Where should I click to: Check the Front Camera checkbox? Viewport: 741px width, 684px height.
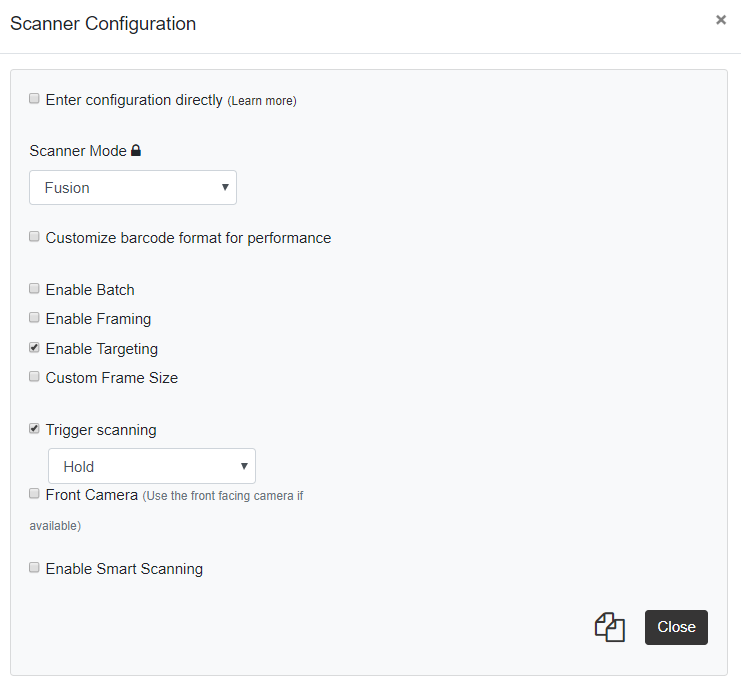point(35,494)
